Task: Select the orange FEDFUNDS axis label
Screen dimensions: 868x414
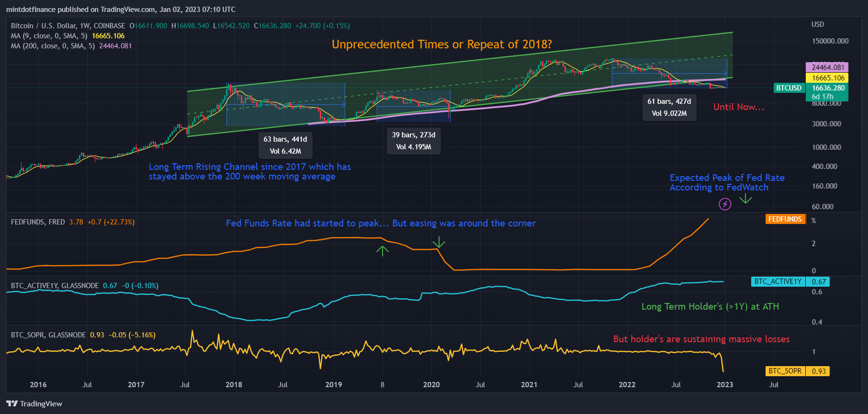Action: pyautogui.click(x=785, y=219)
